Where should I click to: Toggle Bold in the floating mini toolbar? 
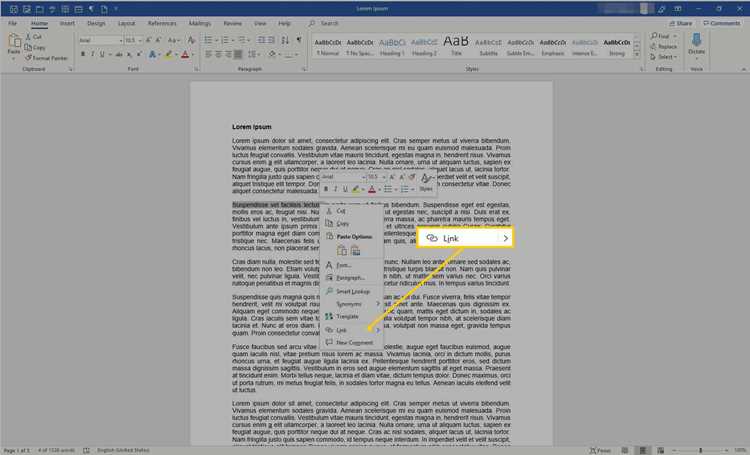326,189
